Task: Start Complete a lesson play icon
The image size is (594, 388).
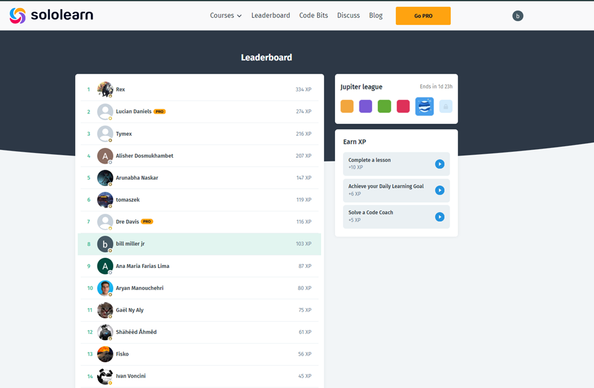Action: pos(439,164)
